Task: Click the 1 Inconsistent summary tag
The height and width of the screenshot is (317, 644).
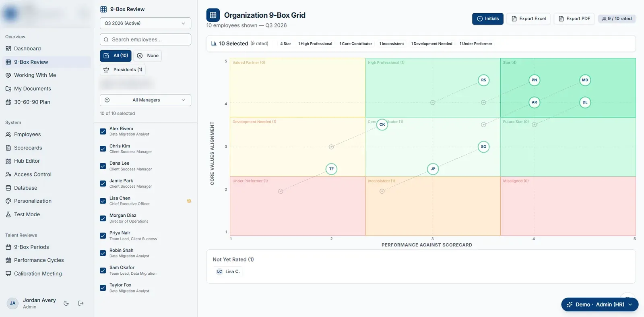Action: pos(391,44)
